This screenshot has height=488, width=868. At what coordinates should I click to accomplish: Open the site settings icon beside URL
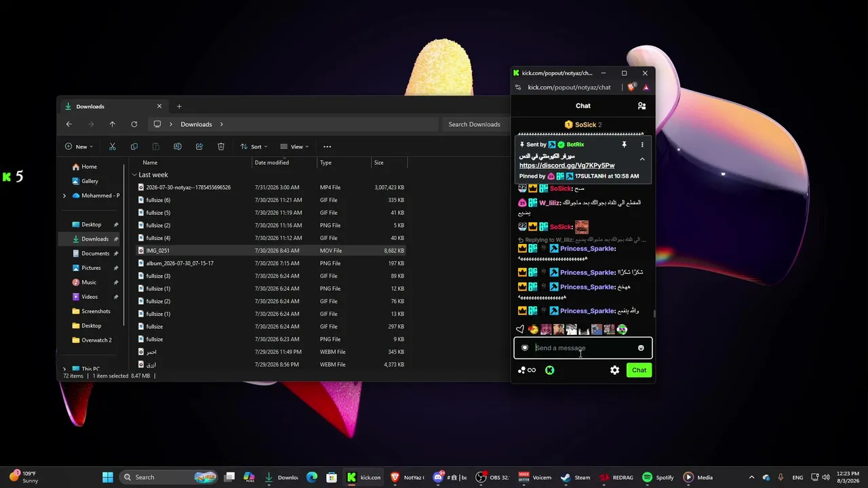point(518,87)
